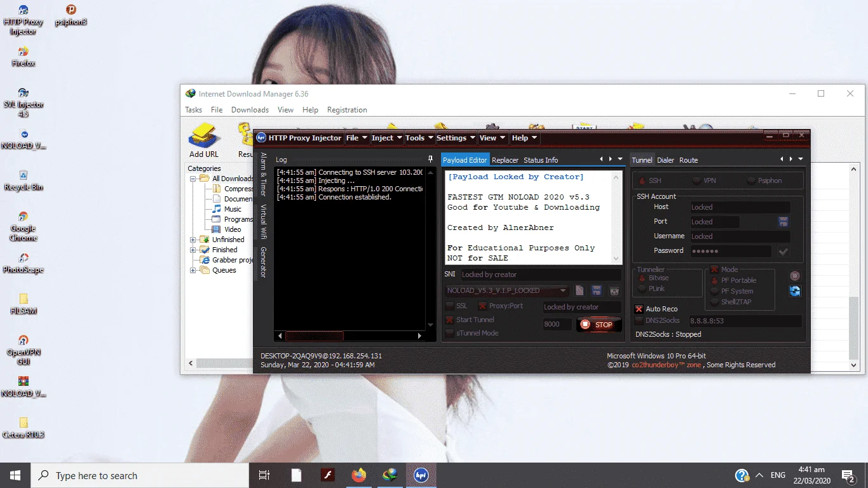Open the psiphon3 desktop icon

tap(71, 15)
